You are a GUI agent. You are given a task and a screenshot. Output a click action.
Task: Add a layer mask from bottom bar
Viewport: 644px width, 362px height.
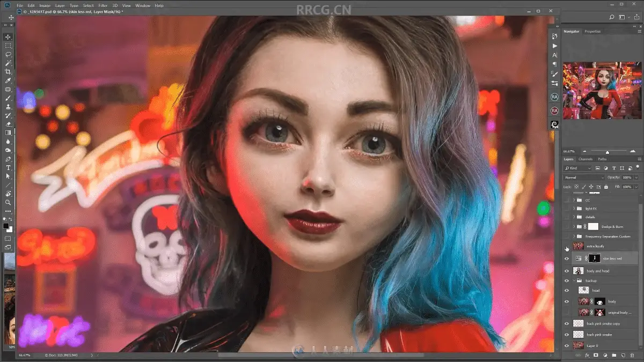tap(596, 355)
